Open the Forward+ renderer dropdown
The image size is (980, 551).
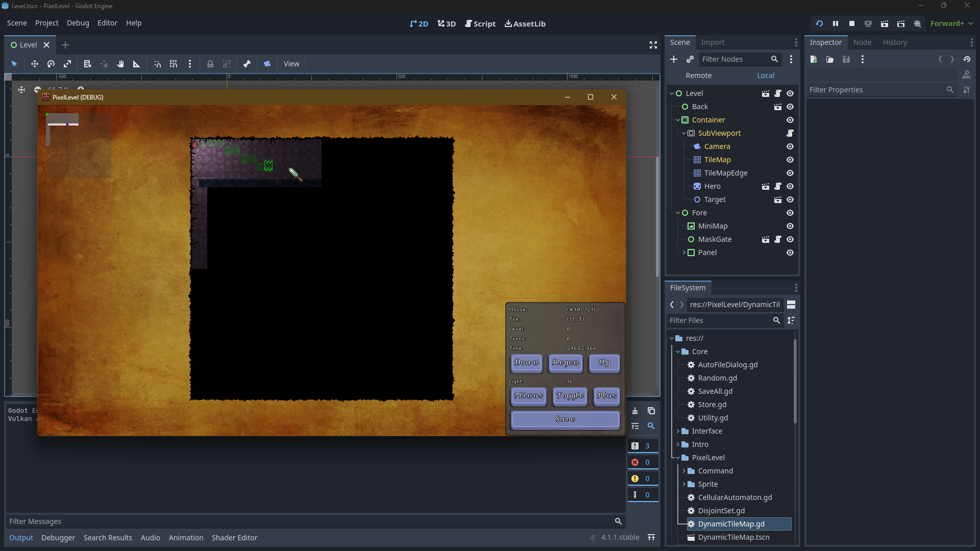pyautogui.click(x=951, y=23)
